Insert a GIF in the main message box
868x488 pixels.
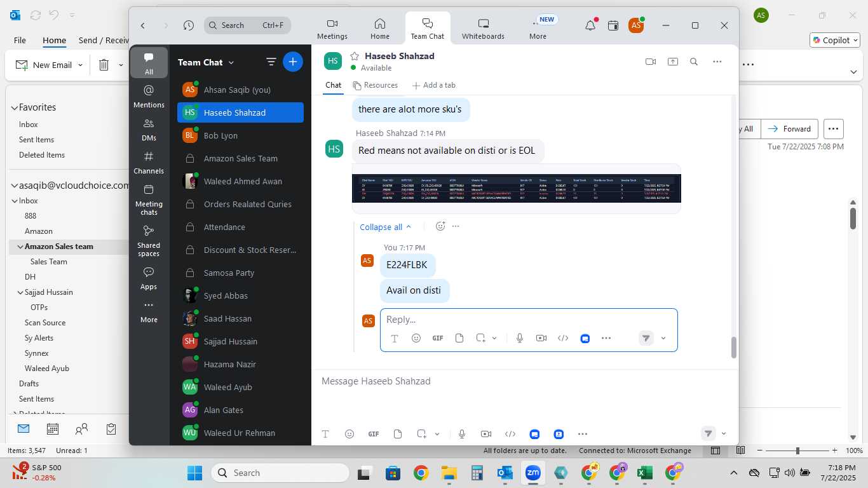click(374, 434)
